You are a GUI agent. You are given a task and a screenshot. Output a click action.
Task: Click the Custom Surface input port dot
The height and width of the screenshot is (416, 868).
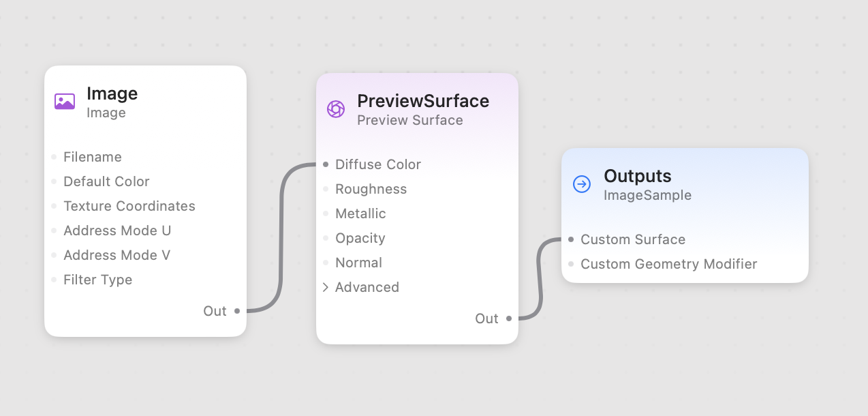pyautogui.click(x=571, y=239)
